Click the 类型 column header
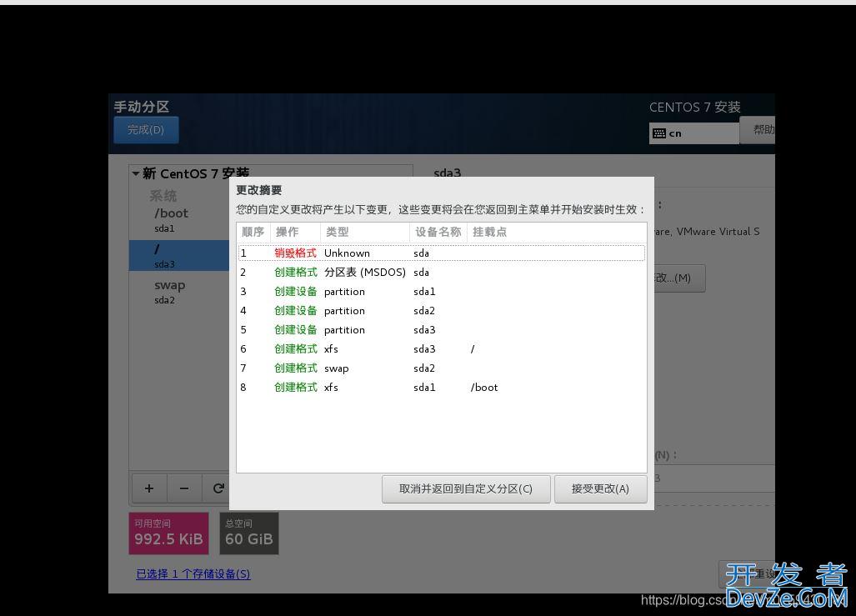Viewport: 856px width, 616px height. pyautogui.click(x=365, y=232)
